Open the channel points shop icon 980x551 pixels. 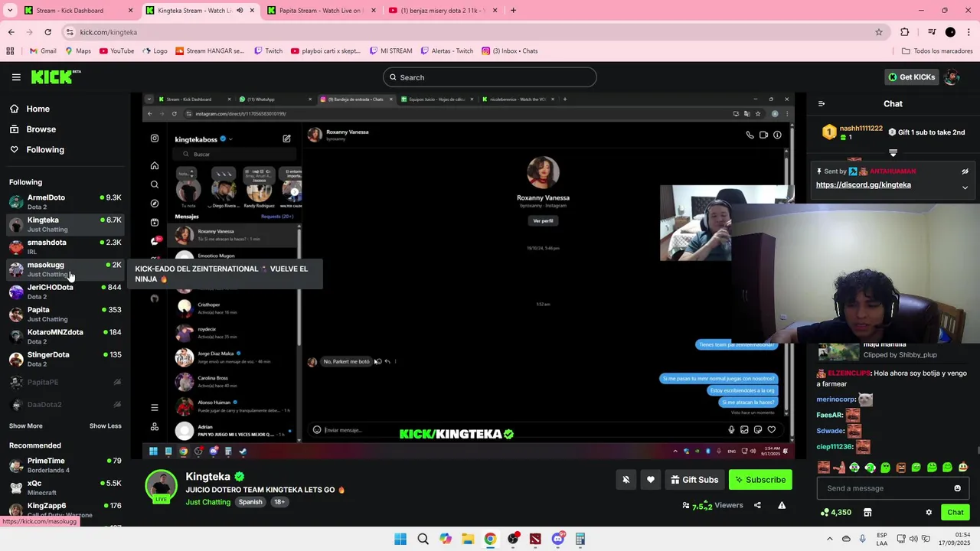(867, 513)
